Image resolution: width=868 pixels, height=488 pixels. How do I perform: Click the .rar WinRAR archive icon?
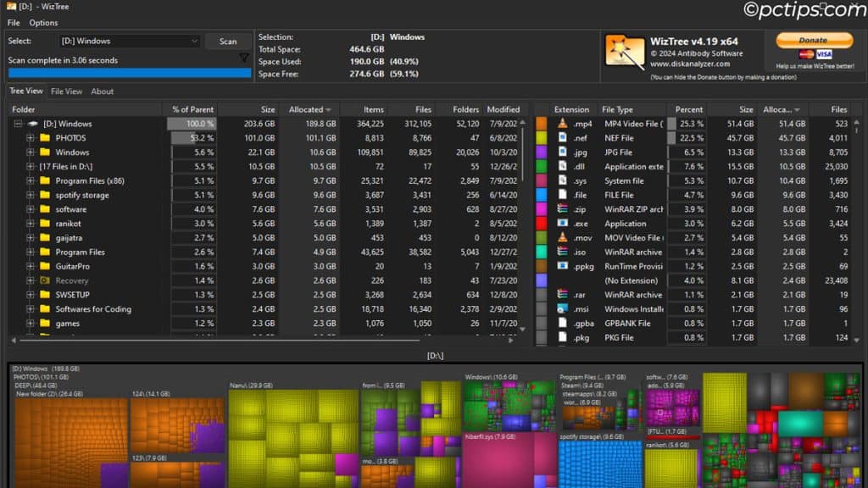[563, 294]
